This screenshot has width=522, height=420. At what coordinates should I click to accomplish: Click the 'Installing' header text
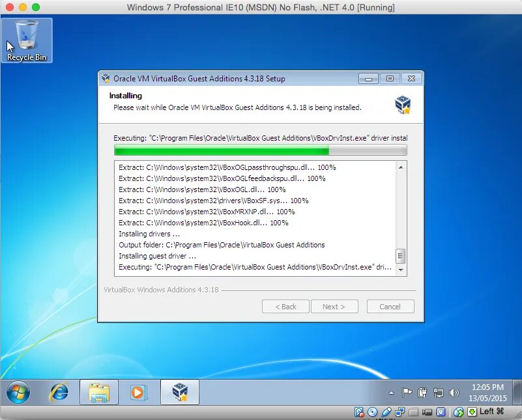coord(126,96)
